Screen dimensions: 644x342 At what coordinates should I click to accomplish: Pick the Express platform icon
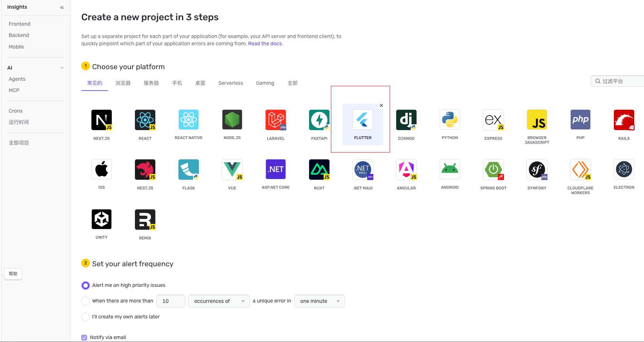[493, 120]
